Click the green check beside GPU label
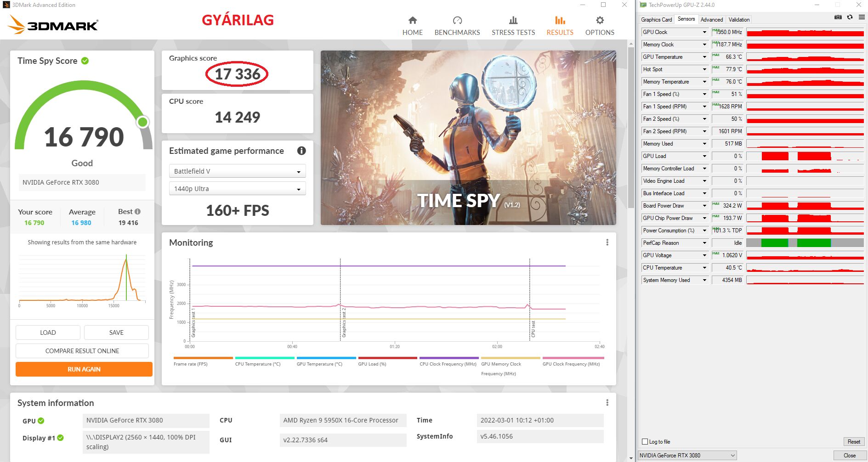 [x=41, y=421]
